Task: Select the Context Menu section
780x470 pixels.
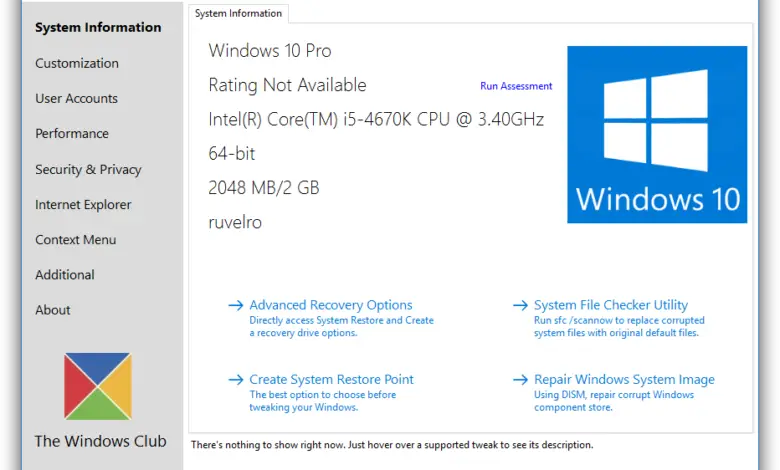Action: [x=75, y=239]
